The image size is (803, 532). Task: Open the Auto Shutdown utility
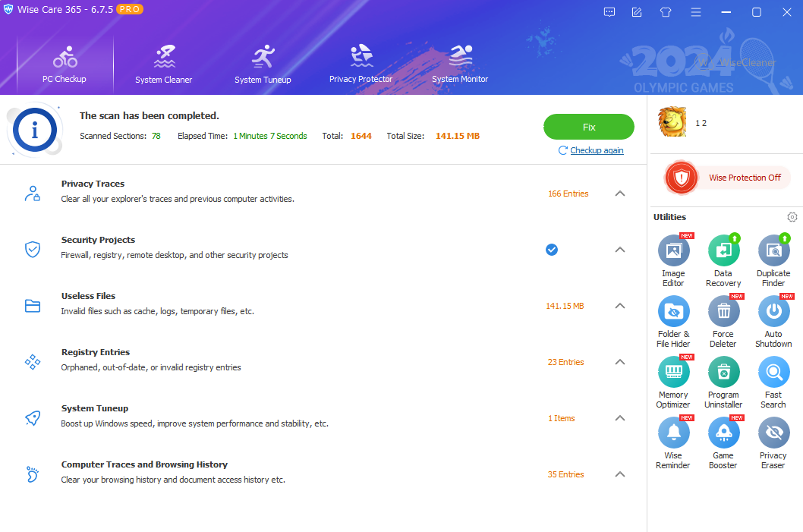click(773, 321)
